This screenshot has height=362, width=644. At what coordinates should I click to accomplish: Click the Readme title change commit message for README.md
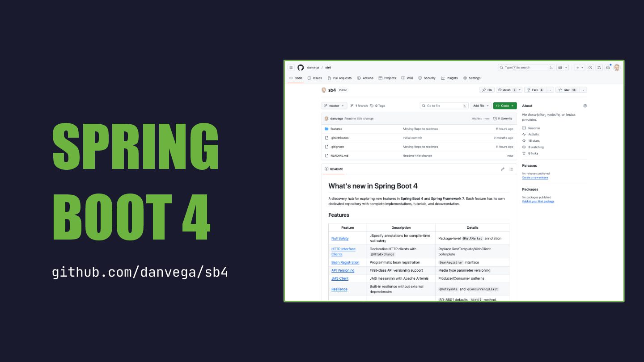point(417,156)
